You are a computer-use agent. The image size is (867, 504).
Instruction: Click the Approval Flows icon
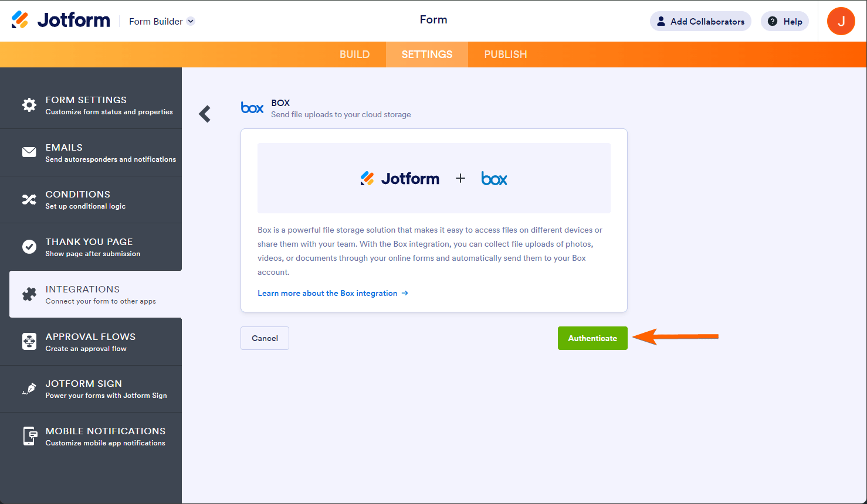coord(29,342)
